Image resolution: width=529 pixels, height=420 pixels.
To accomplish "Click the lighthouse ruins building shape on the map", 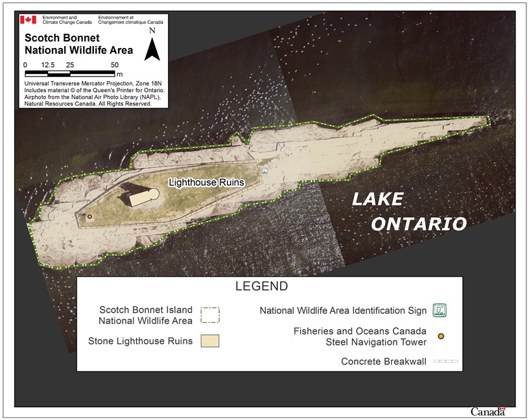I will point(143,197).
